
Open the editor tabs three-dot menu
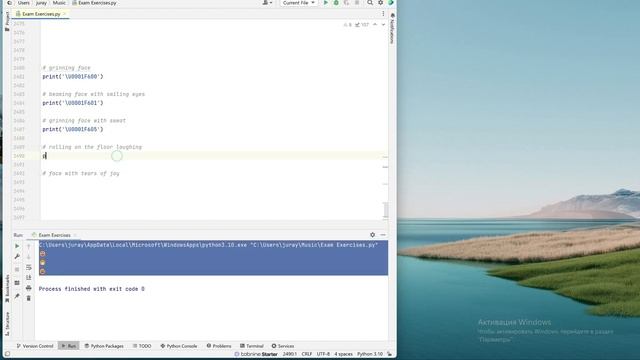(383, 14)
